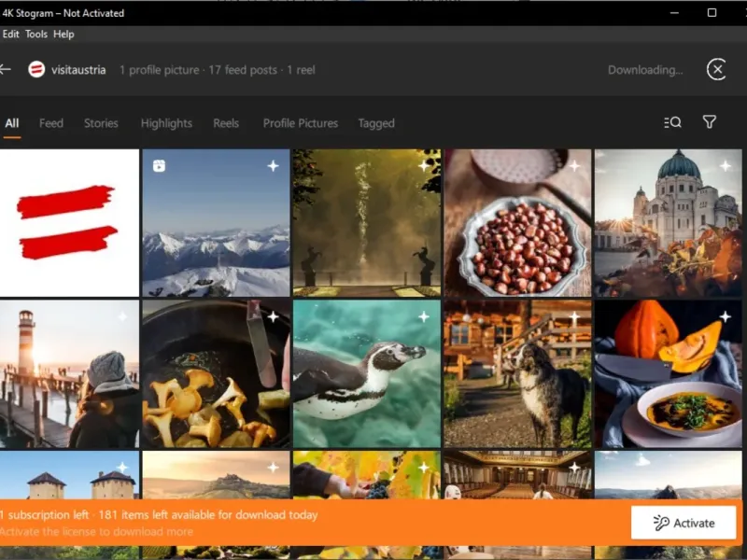Open the red striped profile picture thumbnail
The height and width of the screenshot is (560, 747).
click(69, 223)
